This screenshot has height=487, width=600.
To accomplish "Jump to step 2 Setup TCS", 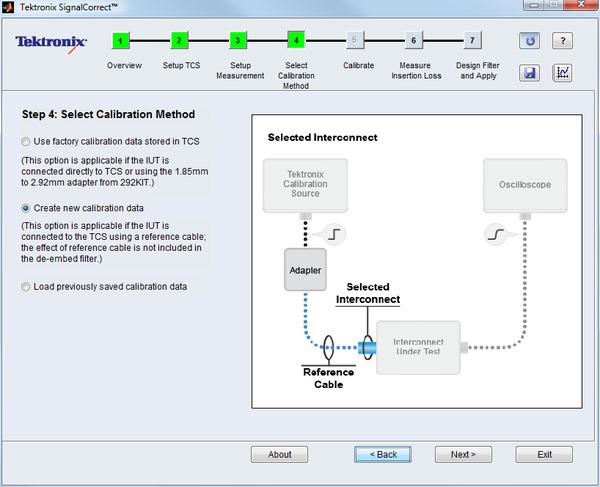I will [x=179, y=41].
